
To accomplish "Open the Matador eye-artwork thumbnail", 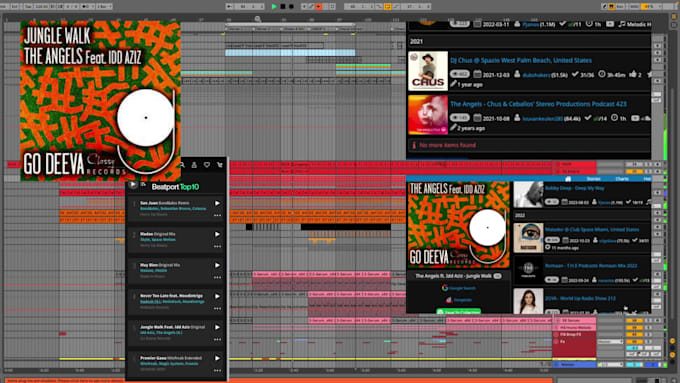I will [528, 238].
